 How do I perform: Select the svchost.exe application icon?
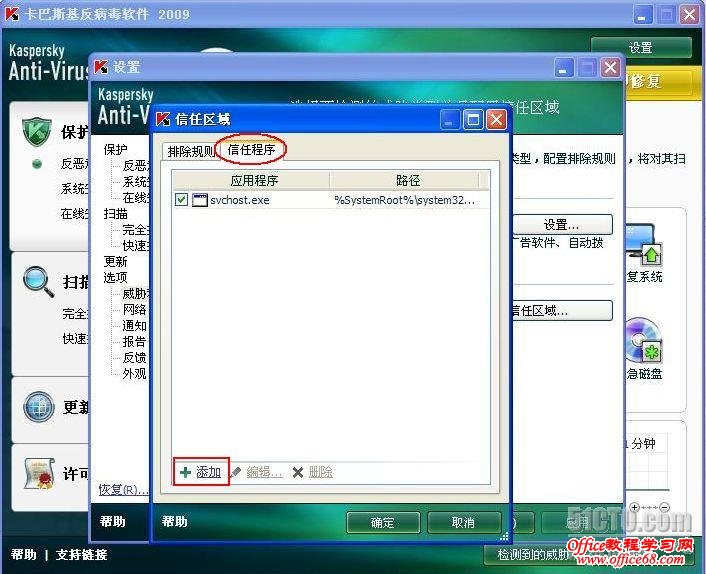(199, 199)
